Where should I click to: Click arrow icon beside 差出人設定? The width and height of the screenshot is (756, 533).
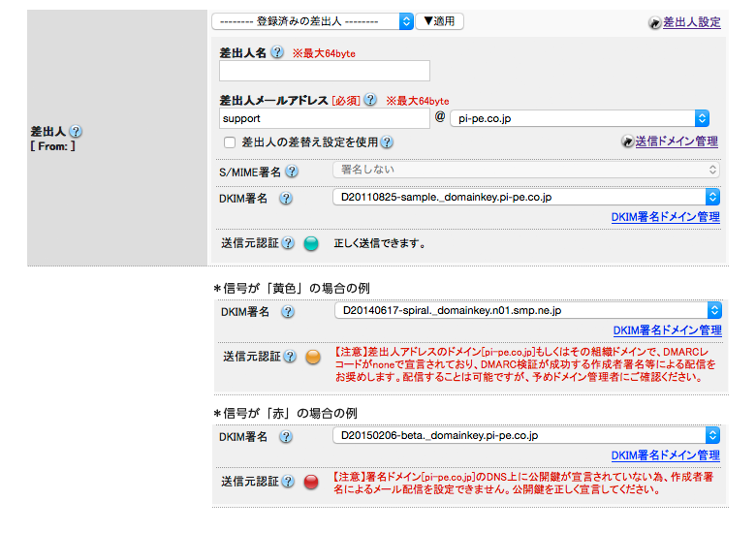pyautogui.click(x=654, y=22)
